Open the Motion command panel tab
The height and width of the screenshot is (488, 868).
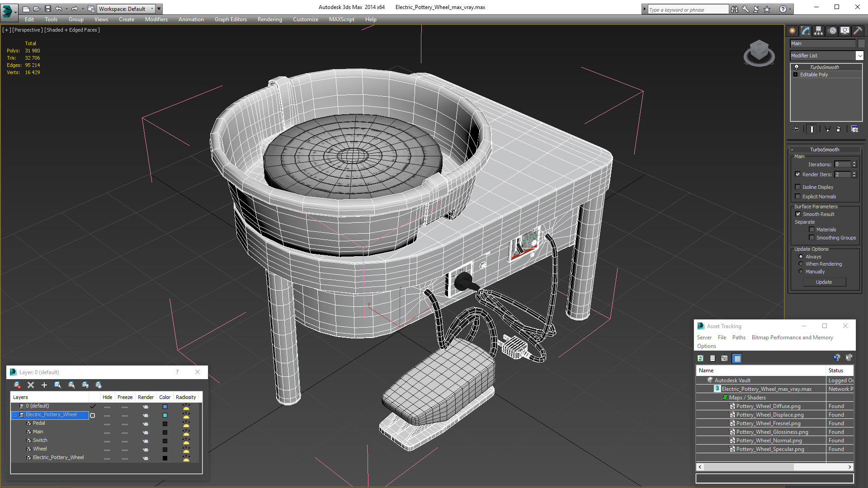[x=832, y=31]
